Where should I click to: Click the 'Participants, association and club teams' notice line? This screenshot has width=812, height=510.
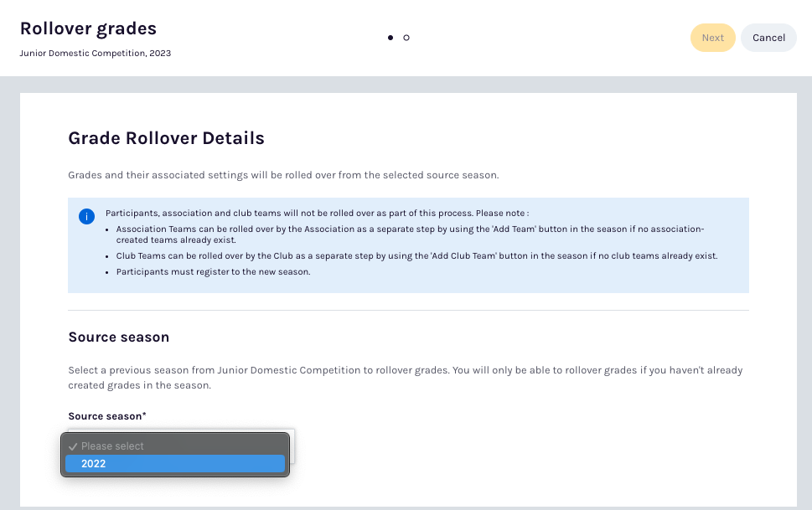(x=317, y=214)
